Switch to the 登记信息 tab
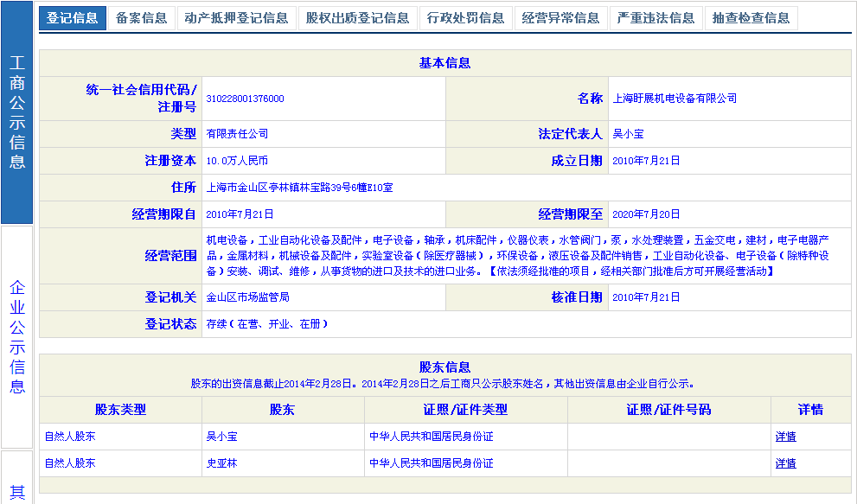 click(x=73, y=18)
